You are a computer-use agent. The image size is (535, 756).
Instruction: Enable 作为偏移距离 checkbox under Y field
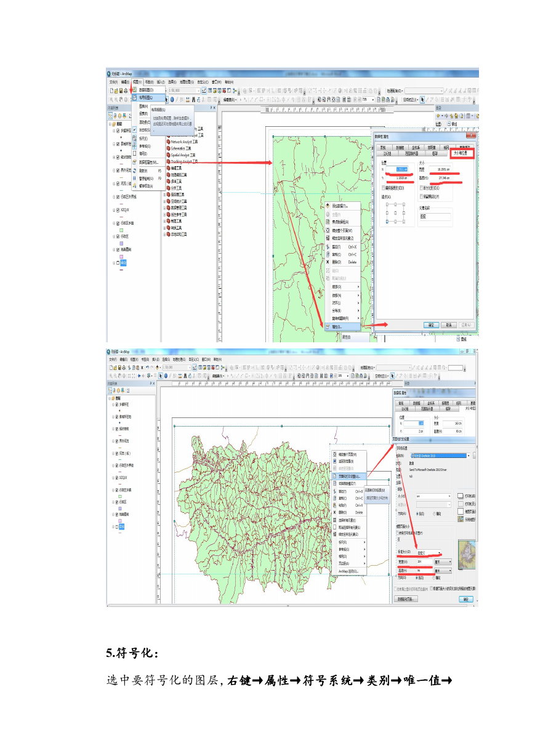pyautogui.click(x=383, y=188)
